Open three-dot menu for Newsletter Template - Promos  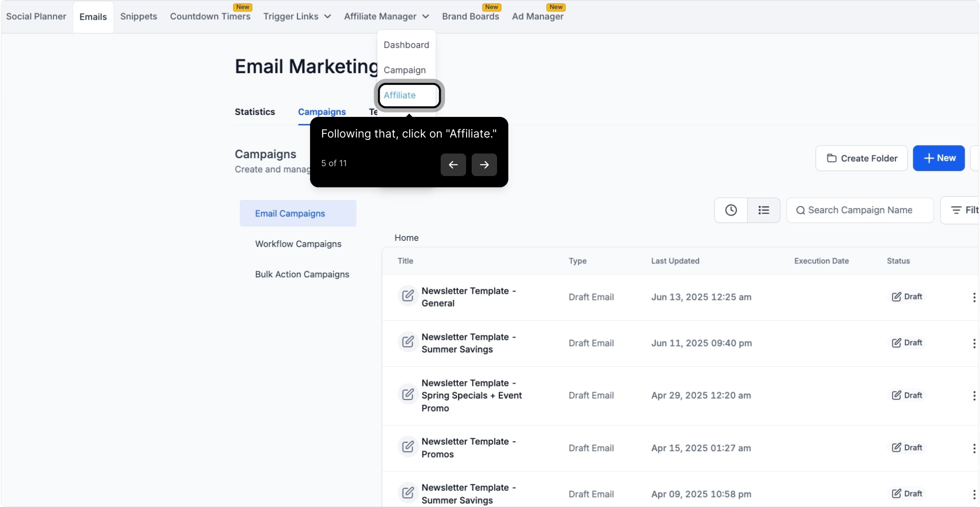(974, 448)
